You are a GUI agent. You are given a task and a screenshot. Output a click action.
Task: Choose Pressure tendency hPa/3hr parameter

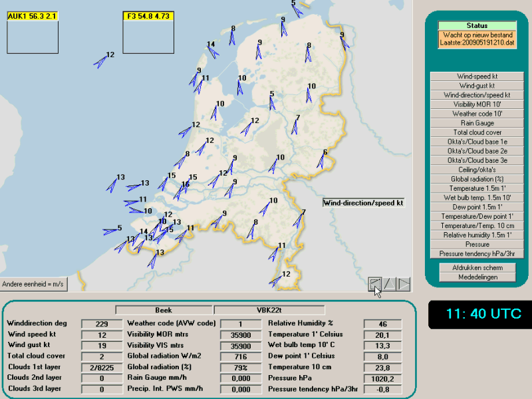477,253
